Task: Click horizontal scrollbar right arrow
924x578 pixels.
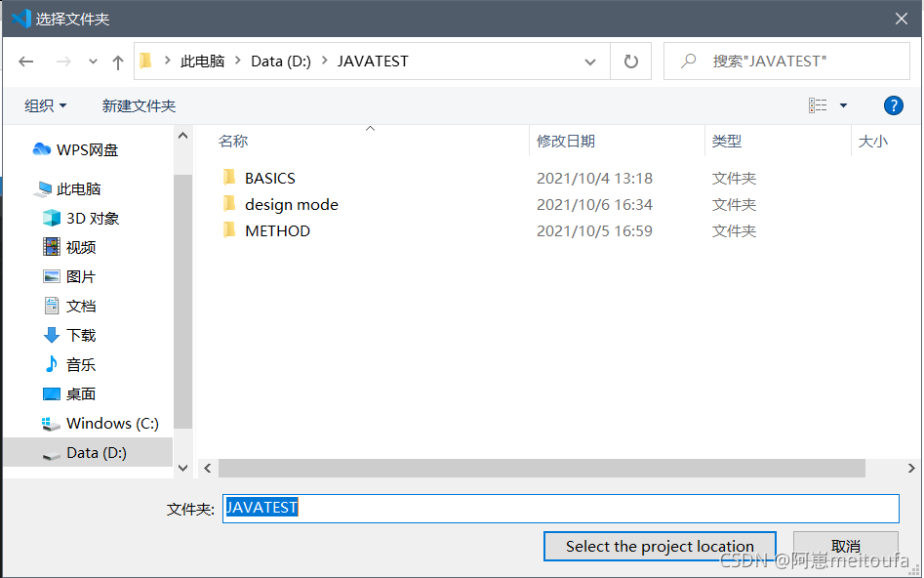Action: click(911, 469)
